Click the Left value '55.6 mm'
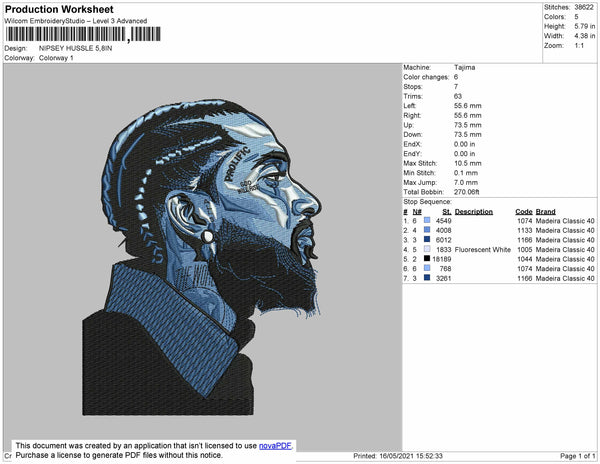Screen dimensions: 600x464 [x=468, y=106]
